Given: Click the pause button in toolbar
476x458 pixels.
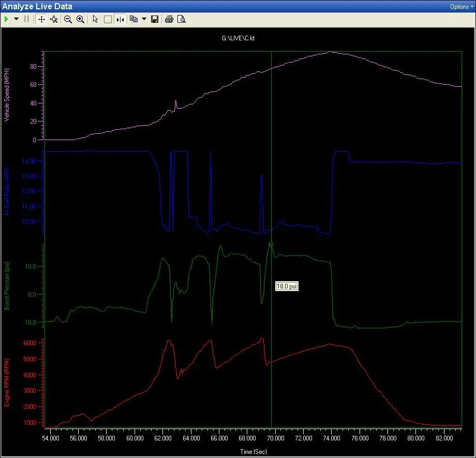Looking at the screenshot, I should 26,19.
